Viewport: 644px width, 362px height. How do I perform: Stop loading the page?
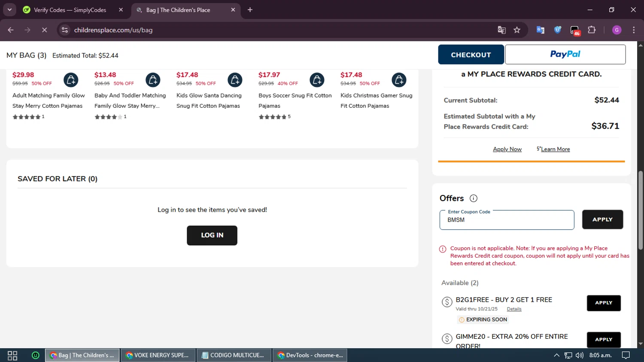tap(44, 30)
